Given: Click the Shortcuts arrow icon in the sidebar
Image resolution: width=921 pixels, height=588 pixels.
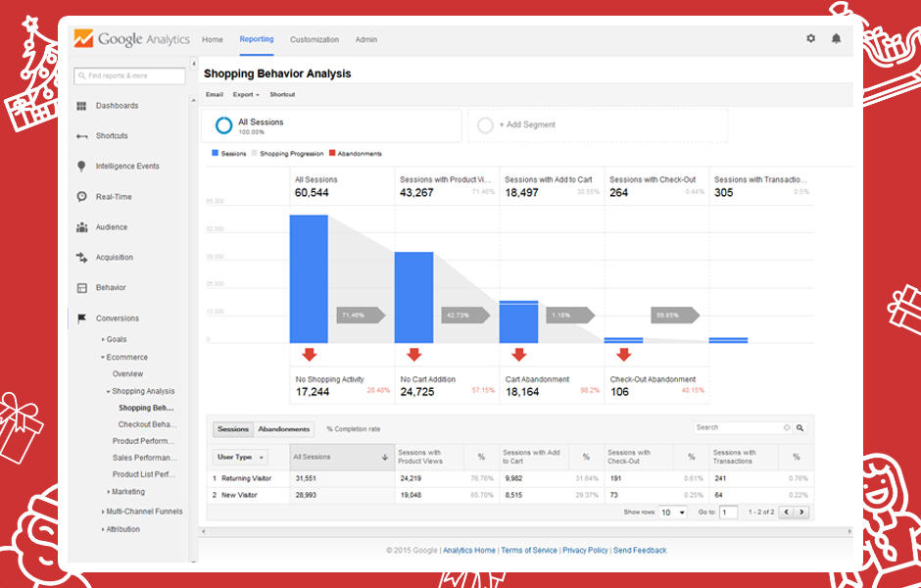Looking at the screenshot, I should (x=81, y=136).
